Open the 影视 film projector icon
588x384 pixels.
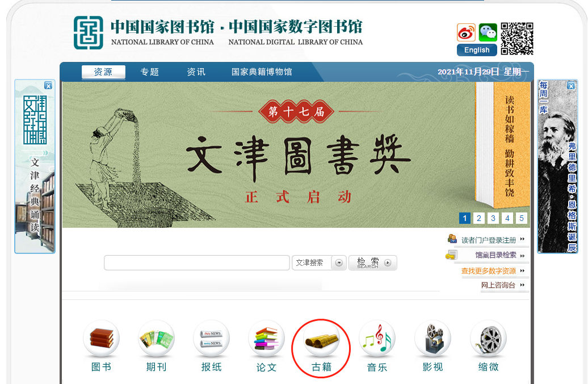point(432,339)
